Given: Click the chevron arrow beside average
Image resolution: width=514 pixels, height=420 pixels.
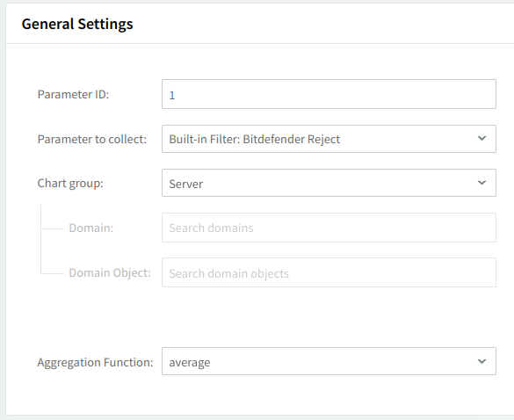Looking at the screenshot, I should click(x=481, y=361).
